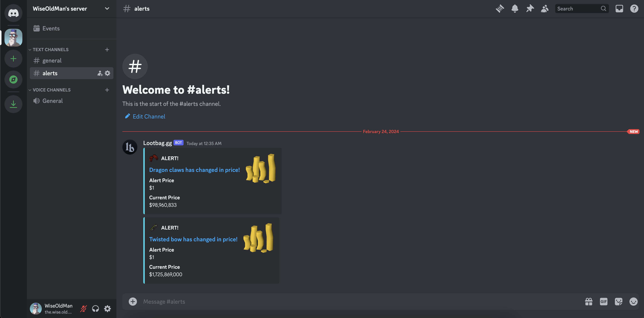
Task: Click the member list icon
Action: [x=545, y=9]
